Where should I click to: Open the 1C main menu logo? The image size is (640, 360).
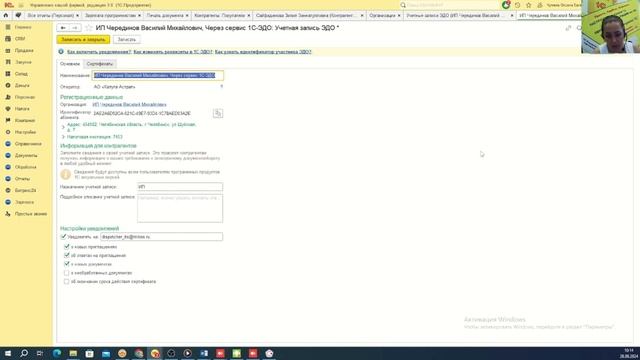point(9,5)
